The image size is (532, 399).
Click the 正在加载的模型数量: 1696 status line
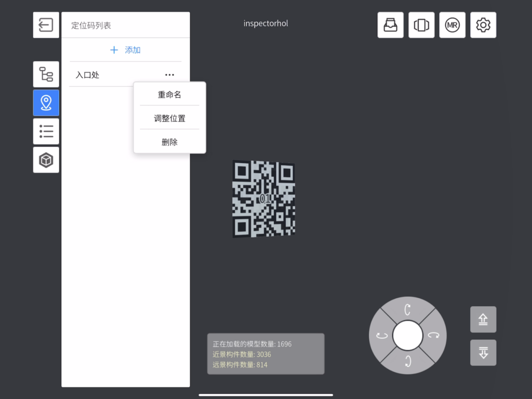(x=252, y=344)
